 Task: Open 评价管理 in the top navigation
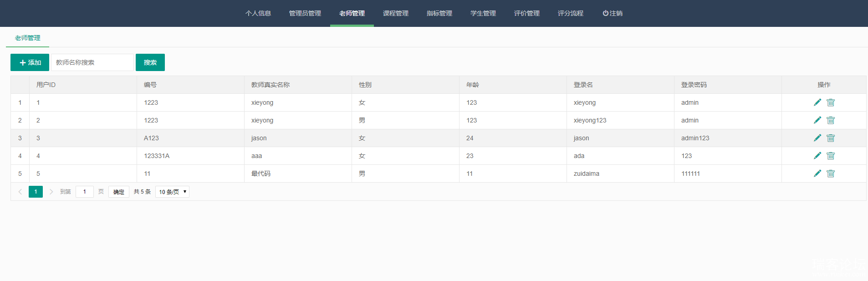(x=527, y=13)
